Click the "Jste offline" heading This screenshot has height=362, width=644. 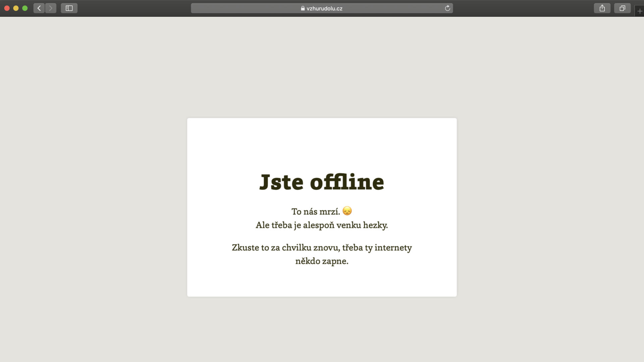pos(322,182)
